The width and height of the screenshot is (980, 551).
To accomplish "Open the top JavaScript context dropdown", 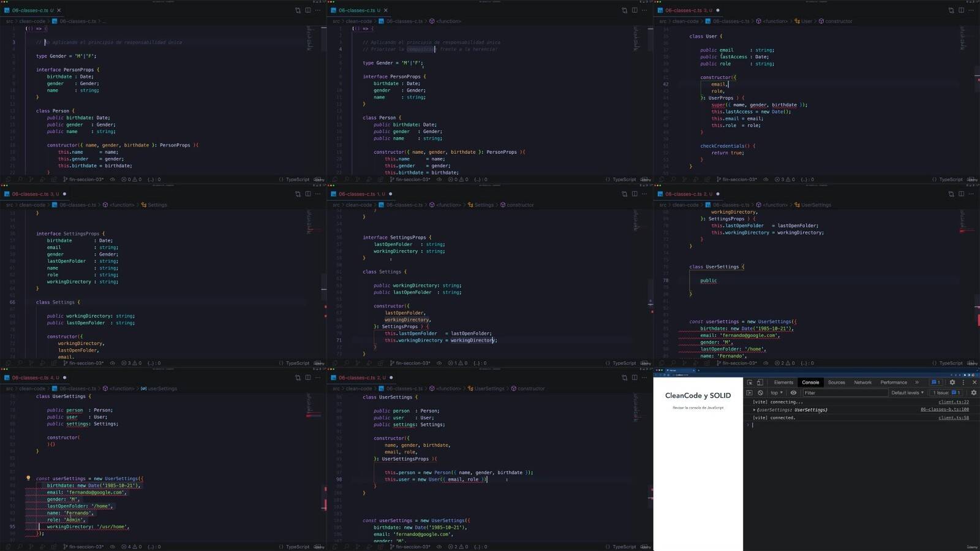I will tap(776, 393).
